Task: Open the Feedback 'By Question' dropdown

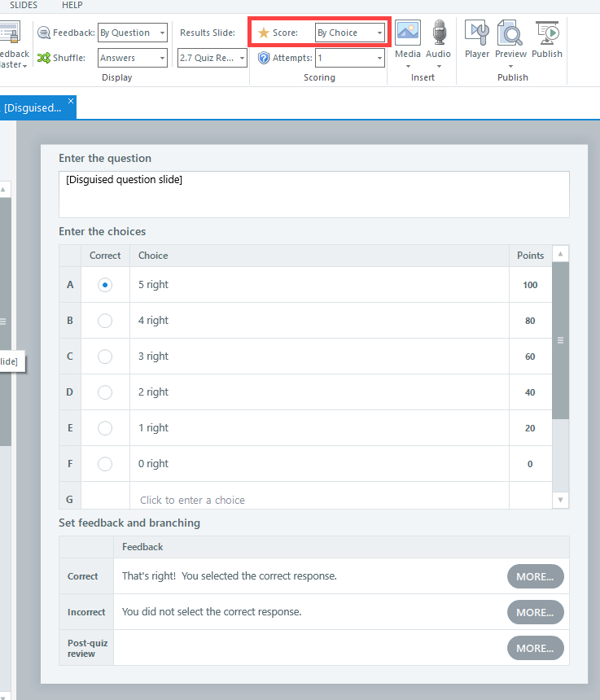Action: coord(133,33)
